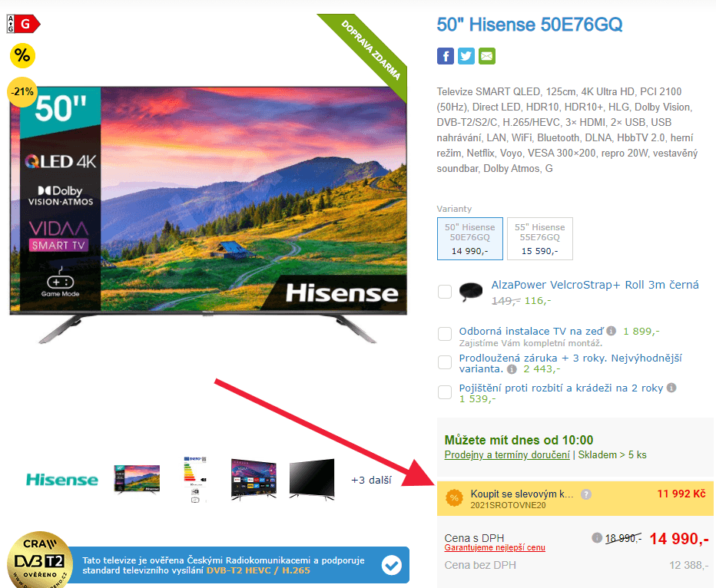Open the energy class G label

click(x=24, y=24)
